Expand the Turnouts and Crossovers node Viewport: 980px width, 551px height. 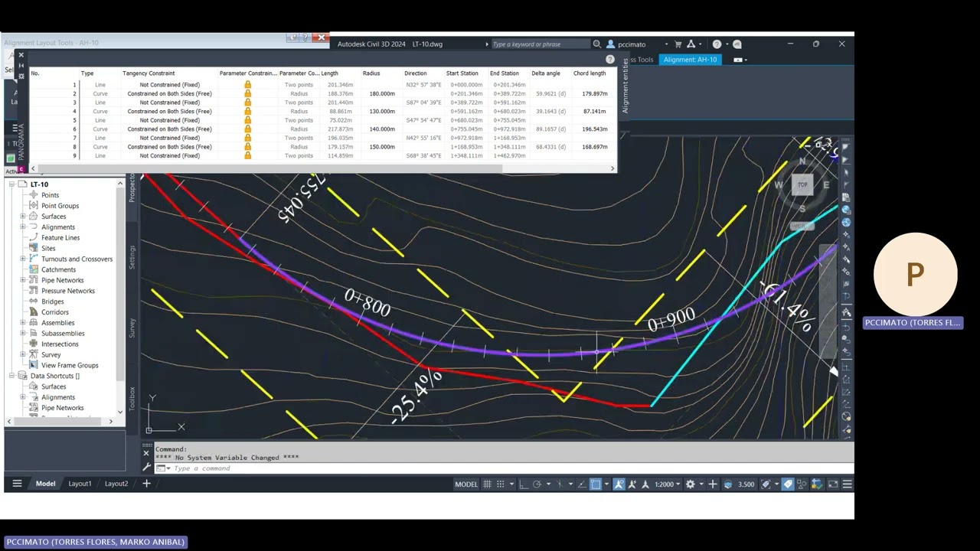pyautogui.click(x=23, y=259)
